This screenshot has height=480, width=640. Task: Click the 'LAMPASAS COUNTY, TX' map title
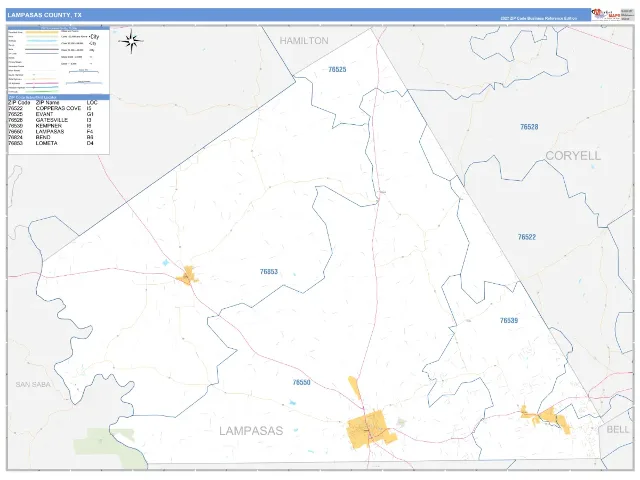44,15
